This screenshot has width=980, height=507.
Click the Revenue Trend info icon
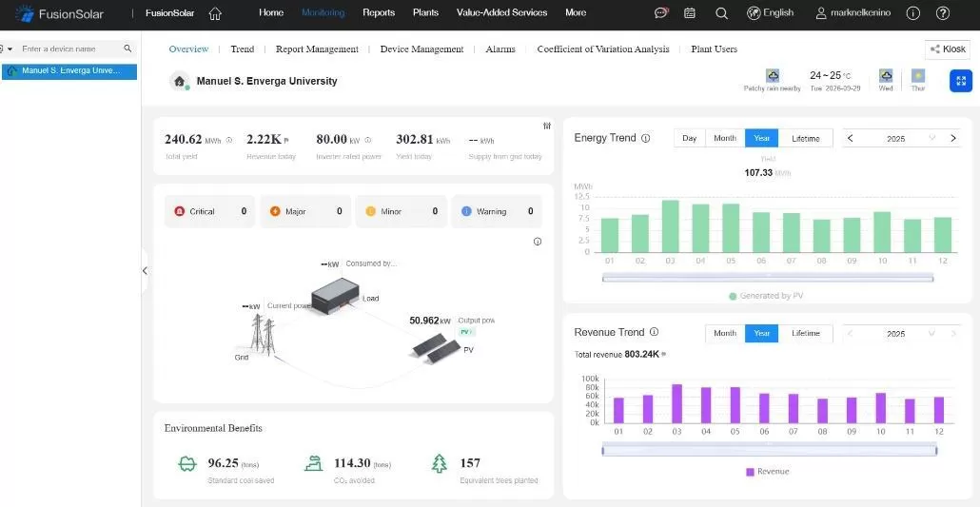pyautogui.click(x=654, y=332)
